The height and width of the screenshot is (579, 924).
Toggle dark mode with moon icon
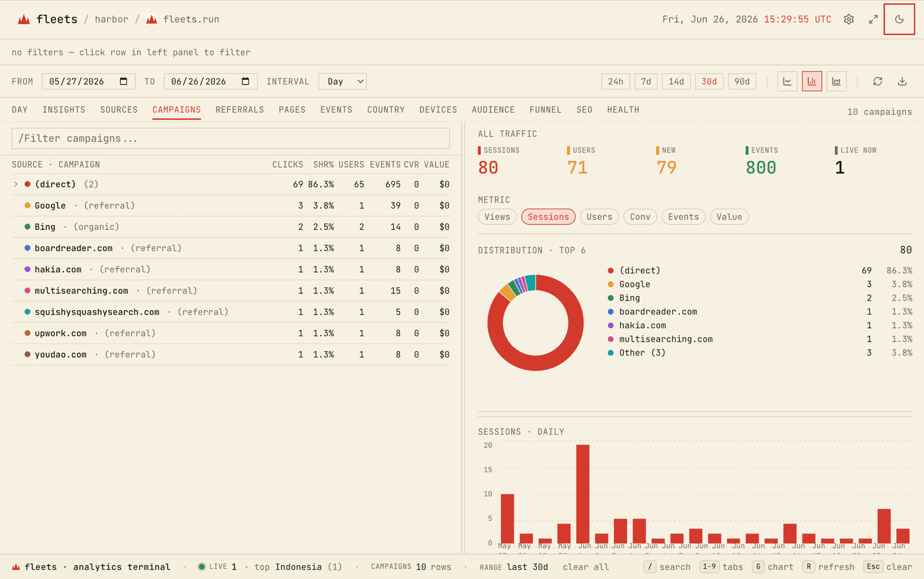pyautogui.click(x=899, y=19)
